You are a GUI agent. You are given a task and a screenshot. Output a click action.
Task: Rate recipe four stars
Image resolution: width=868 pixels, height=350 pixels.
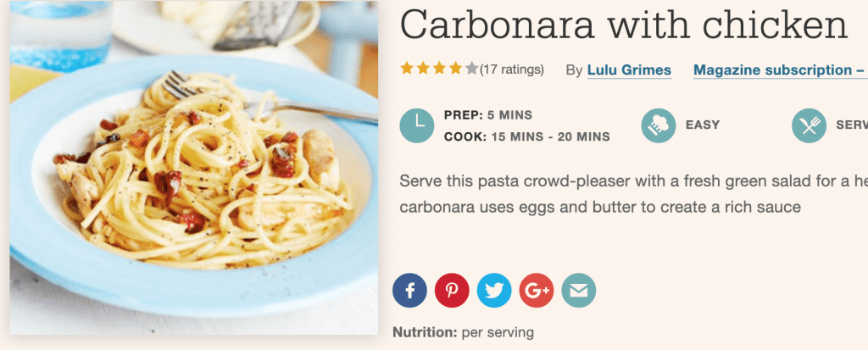pyautogui.click(x=455, y=69)
